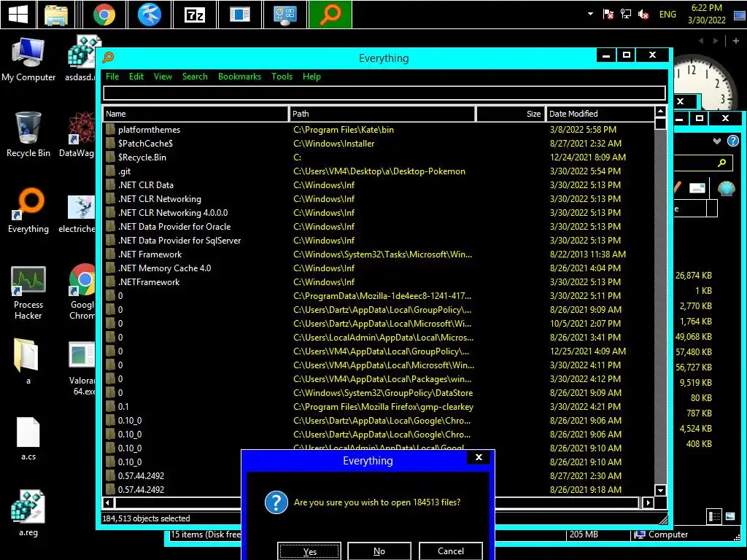Viewport: 747px width, 560px height.
Task: Click the plus button above the clock
Action: [735, 41]
